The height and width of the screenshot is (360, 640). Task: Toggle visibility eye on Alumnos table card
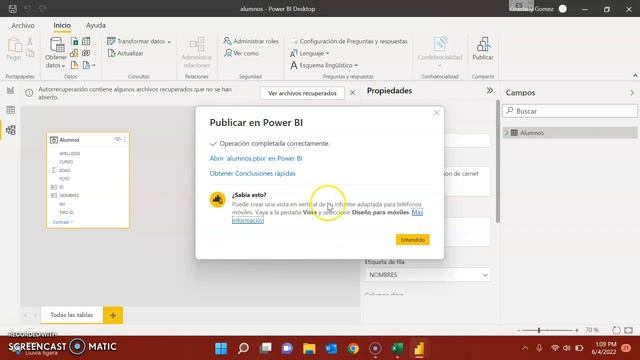click(x=118, y=140)
